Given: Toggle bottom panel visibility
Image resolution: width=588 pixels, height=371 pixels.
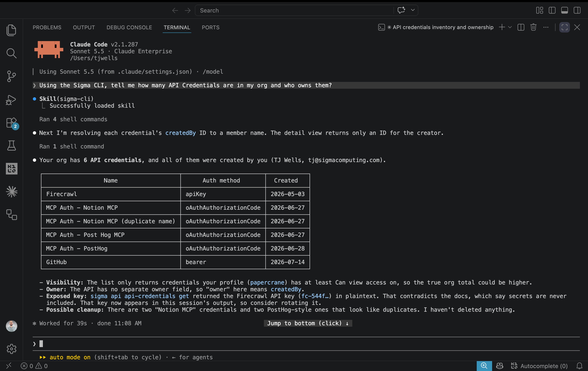Looking at the screenshot, I should (x=564, y=10).
